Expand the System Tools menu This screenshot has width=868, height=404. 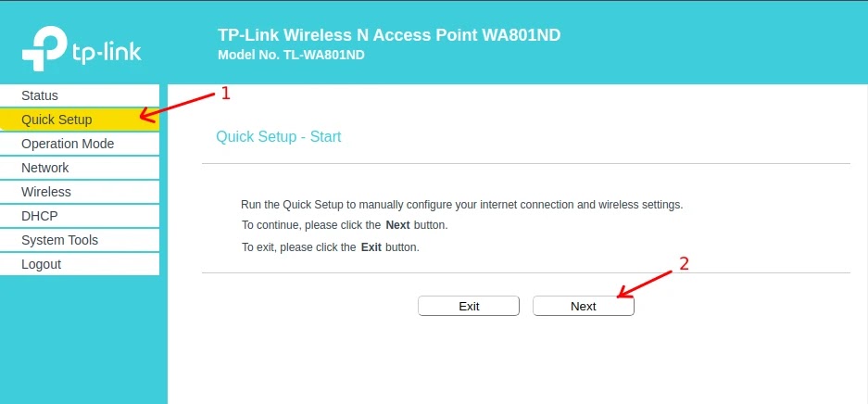pyautogui.click(x=80, y=240)
